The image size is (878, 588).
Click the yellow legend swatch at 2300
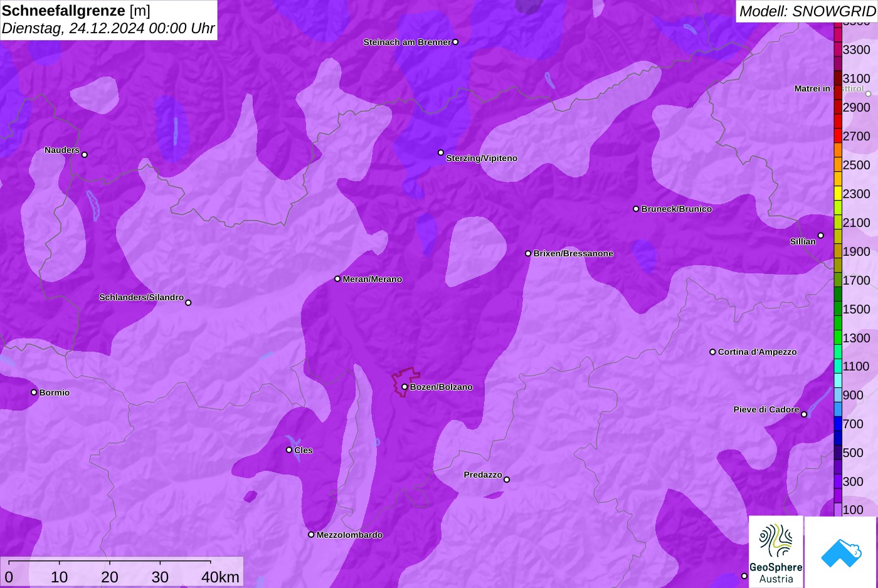pyautogui.click(x=838, y=194)
